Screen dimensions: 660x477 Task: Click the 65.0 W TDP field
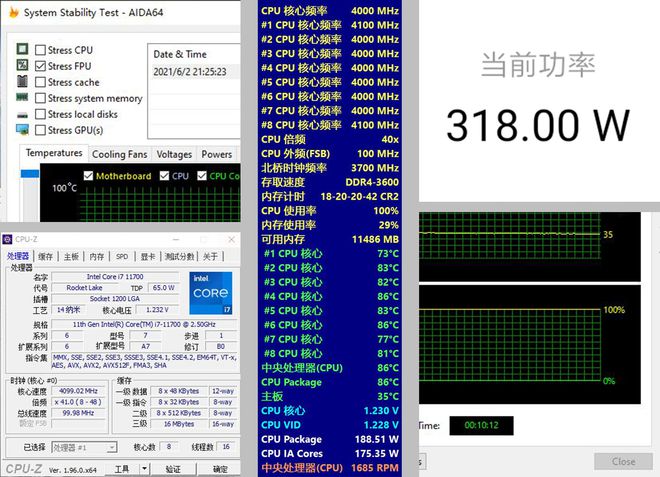pyautogui.click(x=164, y=288)
